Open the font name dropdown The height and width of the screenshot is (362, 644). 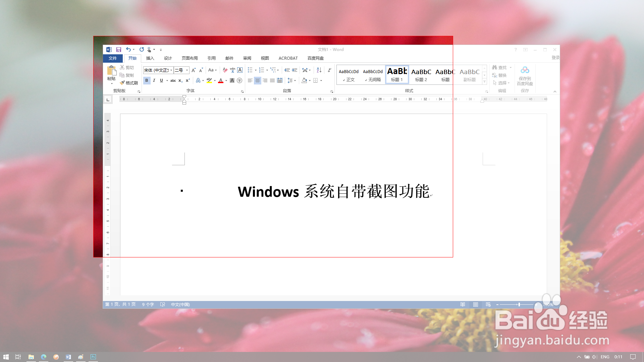coord(171,70)
